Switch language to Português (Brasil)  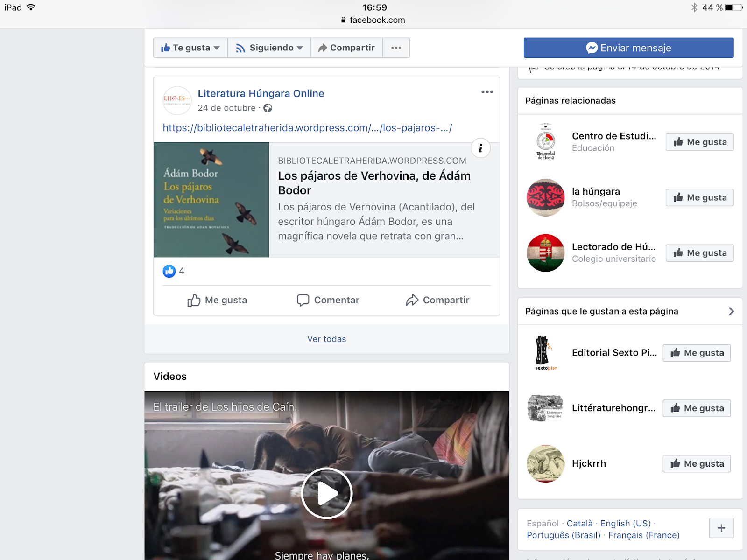tap(564, 535)
